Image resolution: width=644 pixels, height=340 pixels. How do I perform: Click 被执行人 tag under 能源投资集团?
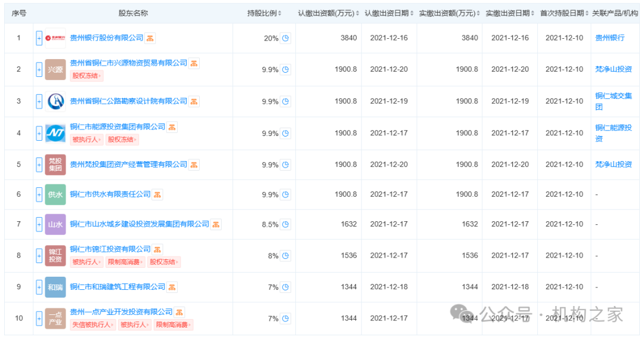[x=86, y=140]
